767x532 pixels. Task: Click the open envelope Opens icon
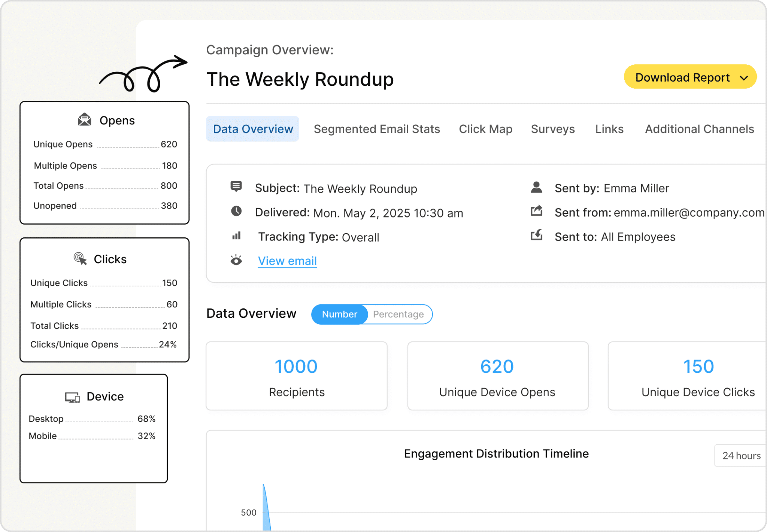point(85,120)
